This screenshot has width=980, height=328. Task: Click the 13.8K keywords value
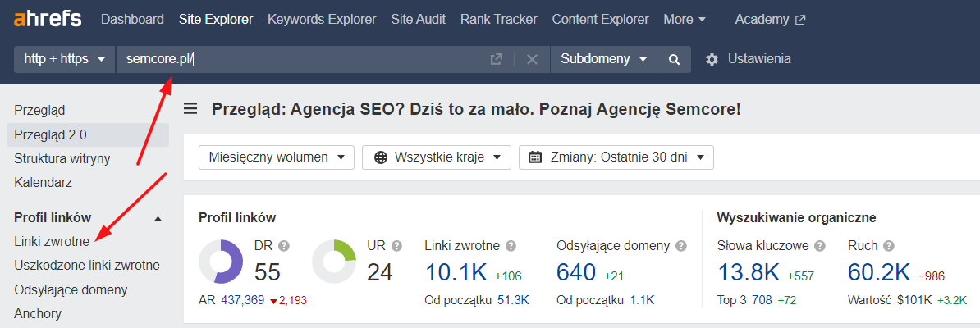point(748,273)
